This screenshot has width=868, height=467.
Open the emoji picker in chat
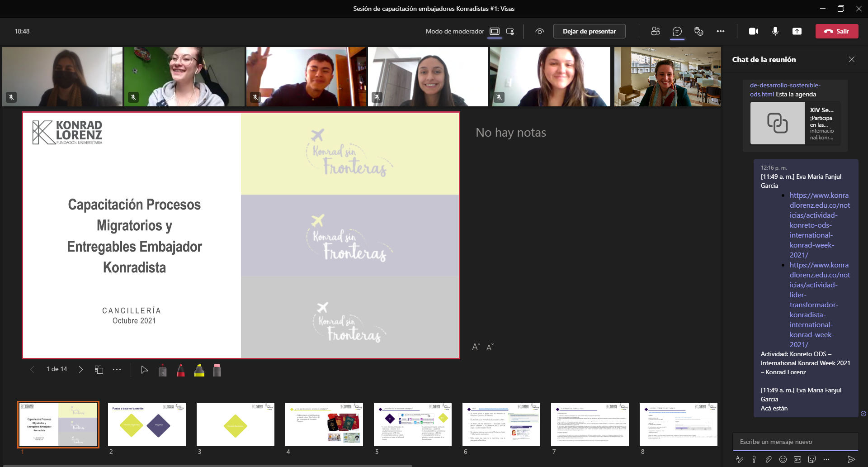tap(783, 459)
